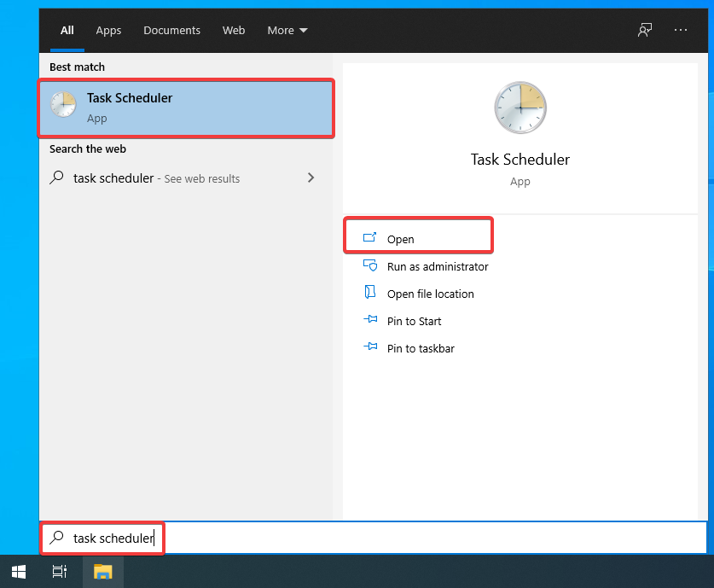Launch File Explorer from the taskbar
Viewport: 714px width, 588px height.
click(103, 572)
